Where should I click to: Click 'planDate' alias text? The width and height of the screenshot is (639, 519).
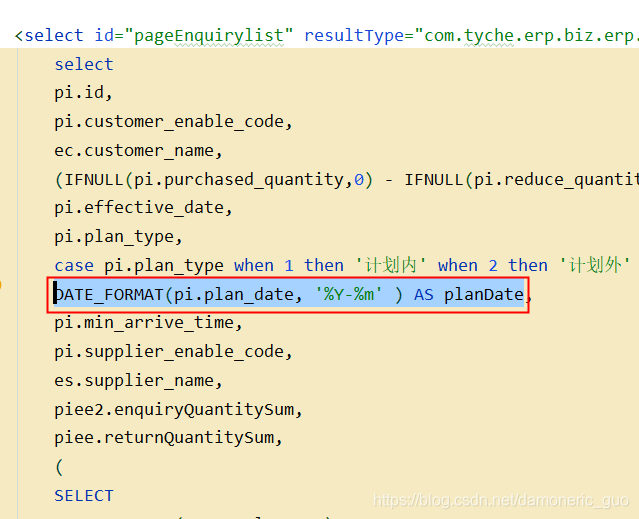pos(484,294)
